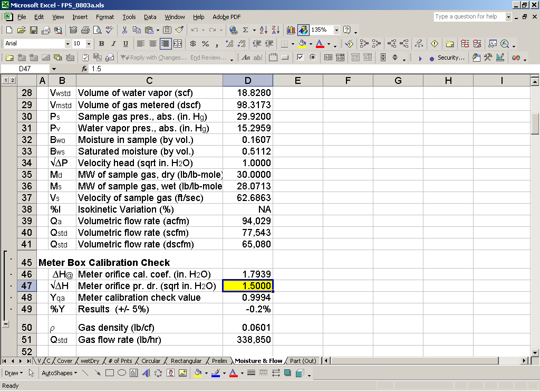Image resolution: width=540 pixels, height=392 pixels.
Task: Toggle Bold formatting
Action: [101, 44]
